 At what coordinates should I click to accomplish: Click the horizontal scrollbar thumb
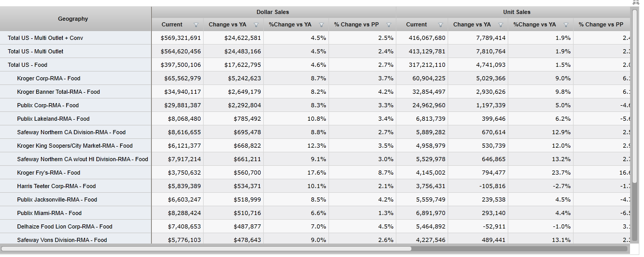(x=207, y=249)
